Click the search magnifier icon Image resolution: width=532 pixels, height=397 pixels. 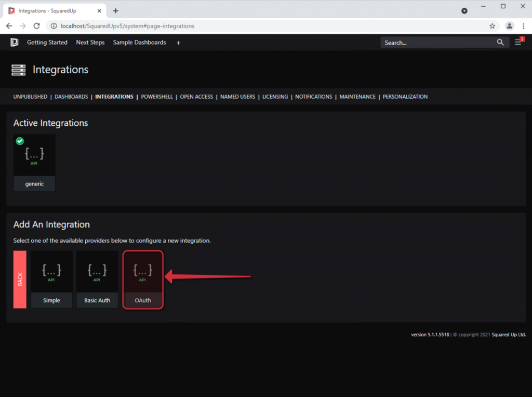point(500,43)
